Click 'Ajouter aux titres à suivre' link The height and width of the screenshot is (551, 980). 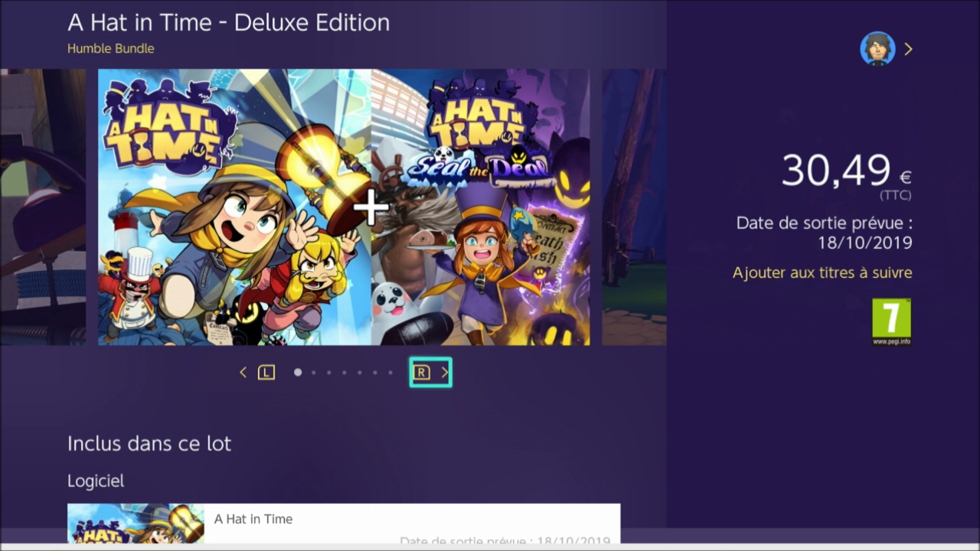822,272
